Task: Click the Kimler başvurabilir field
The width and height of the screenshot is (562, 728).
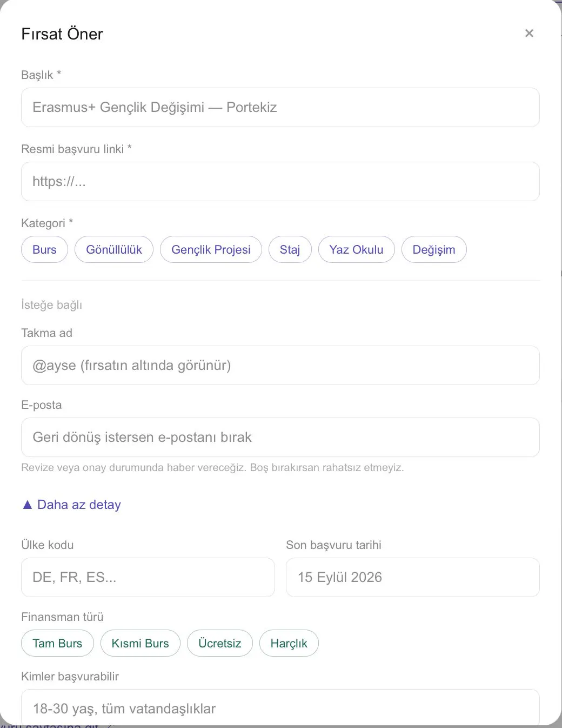Action: click(280, 708)
